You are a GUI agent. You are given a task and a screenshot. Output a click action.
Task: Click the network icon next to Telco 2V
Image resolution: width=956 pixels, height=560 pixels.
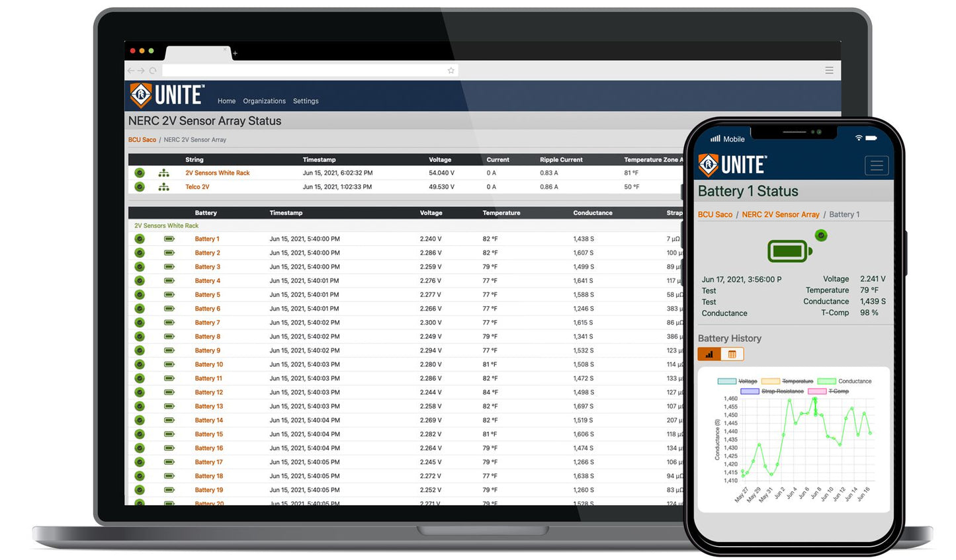point(163,186)
